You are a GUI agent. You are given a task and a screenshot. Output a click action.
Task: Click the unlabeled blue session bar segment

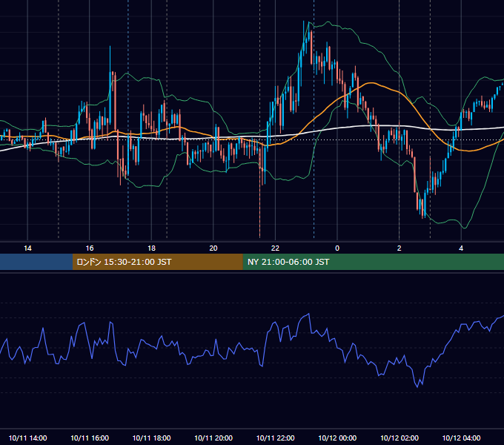pyautogui.click(x=36, y=262)
